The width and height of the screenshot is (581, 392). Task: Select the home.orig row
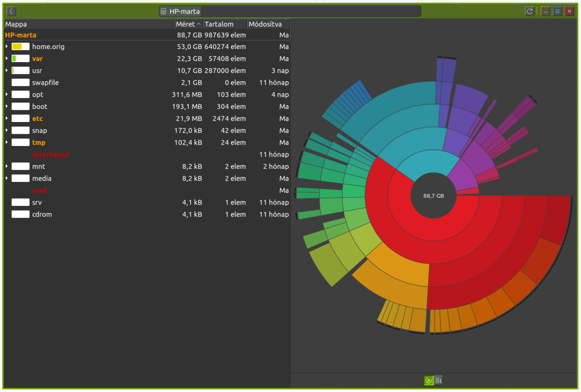(147, 47)
